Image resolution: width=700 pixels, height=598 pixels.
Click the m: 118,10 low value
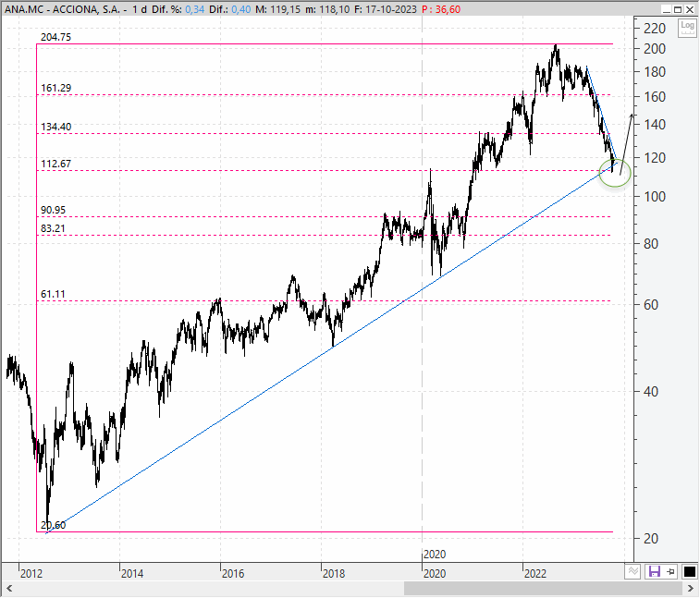coord(327,9)
